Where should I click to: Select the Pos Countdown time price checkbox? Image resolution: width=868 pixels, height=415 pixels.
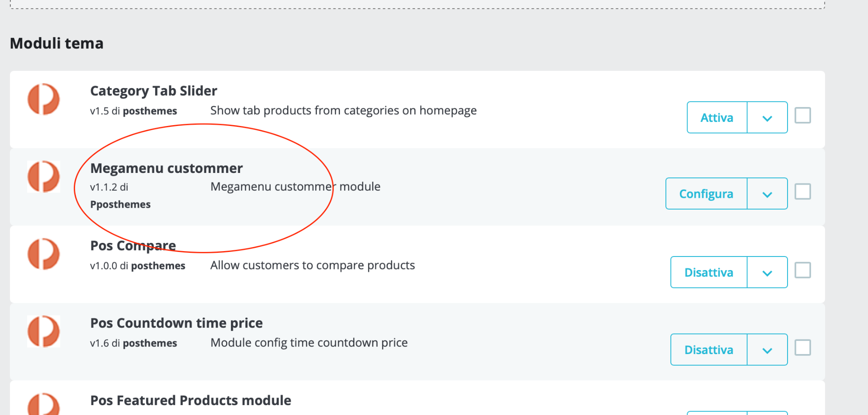[x=802, y=348]
